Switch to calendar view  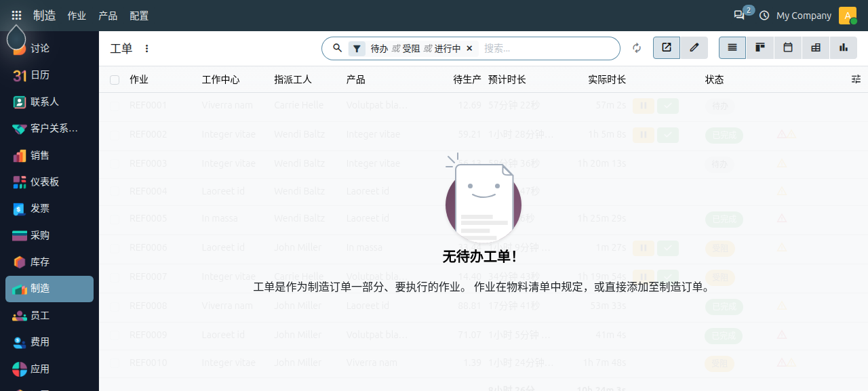tap(788, 47)
